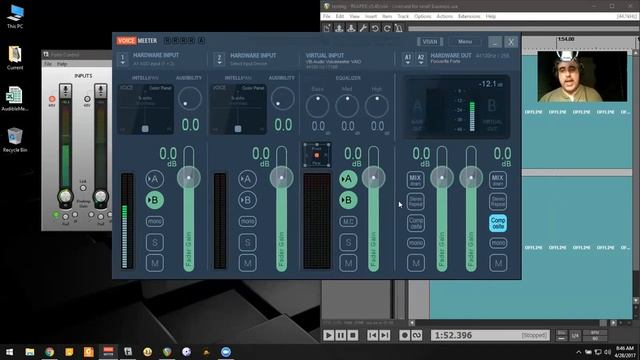Pause playback in REAPER's transport
Viewport: 640px width, 360px height.
(x=340, y=335)
